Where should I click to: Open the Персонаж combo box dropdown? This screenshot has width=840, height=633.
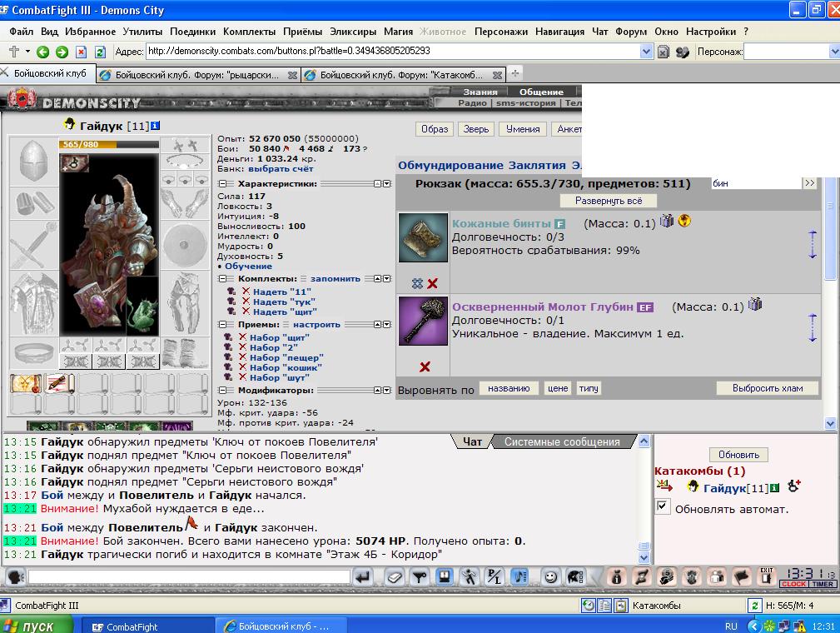pyautogui.click(x=834, y=52)
